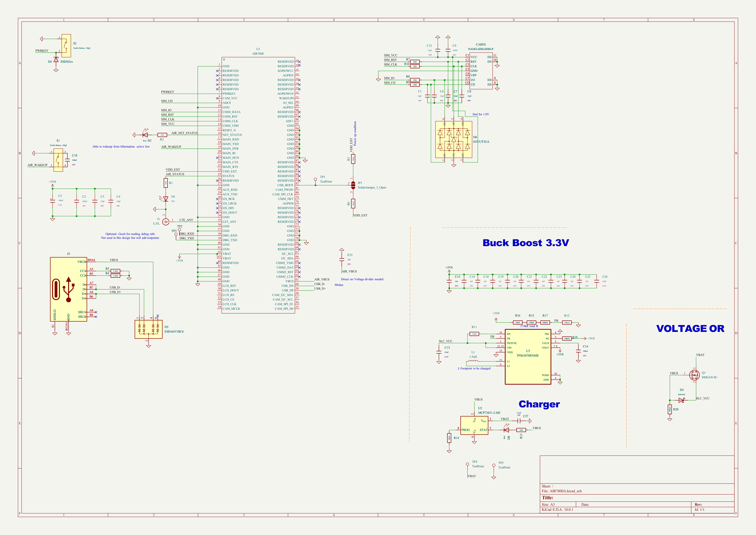Select the 'Power up condition' vertical note
Image resolution: width=756 pixels, height=535 pixels.
tap(355, 133)
